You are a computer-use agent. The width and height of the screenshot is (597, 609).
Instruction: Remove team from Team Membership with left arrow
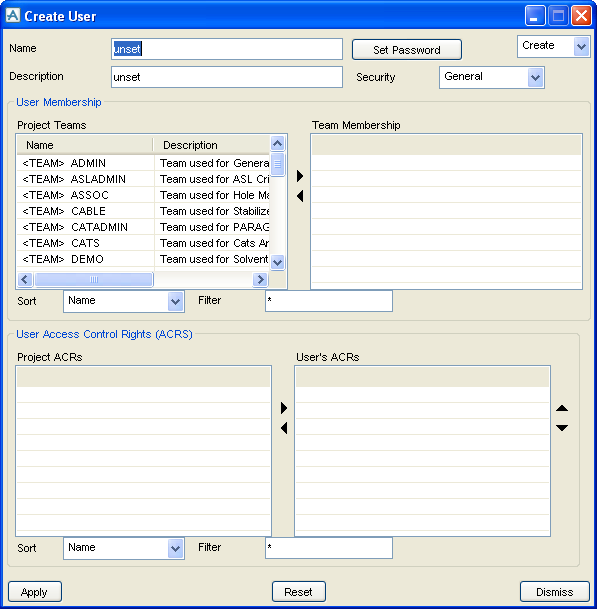click(x=299, y=196)
